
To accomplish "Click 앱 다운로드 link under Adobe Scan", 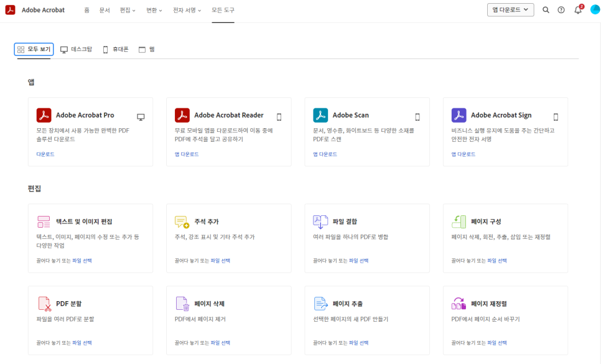I will (325, 154).
